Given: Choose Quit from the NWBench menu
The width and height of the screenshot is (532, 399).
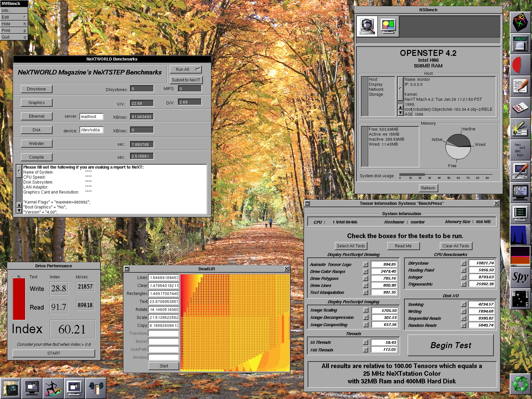Looking at the screenshot, I should tap(14, 37).
